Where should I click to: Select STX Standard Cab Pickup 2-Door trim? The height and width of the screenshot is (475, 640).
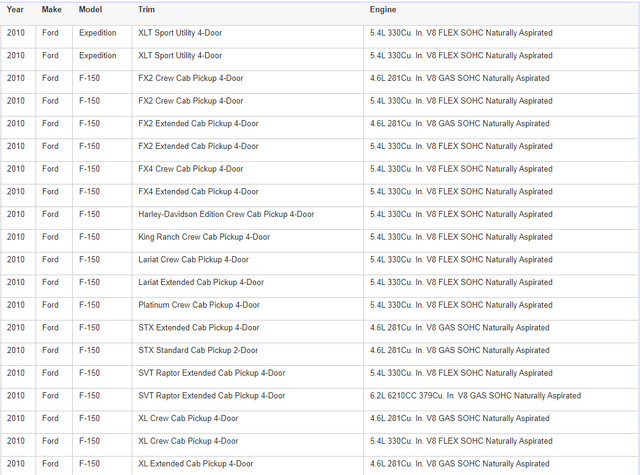tap(198, 350)
